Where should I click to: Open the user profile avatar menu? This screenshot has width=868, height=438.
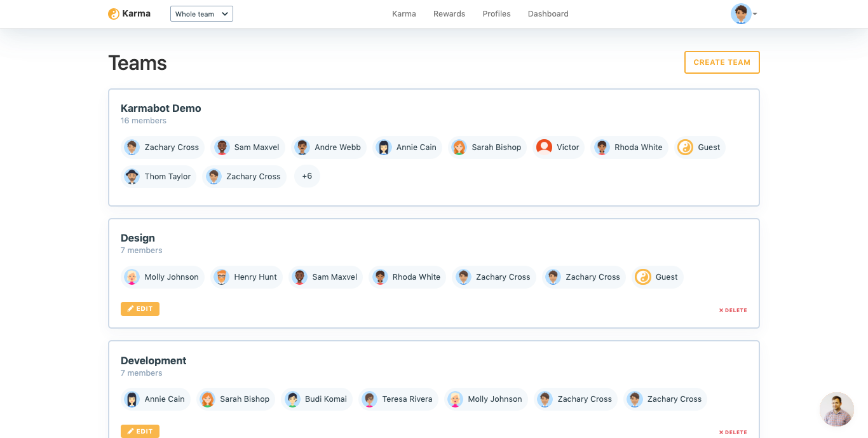pos(741,13)
